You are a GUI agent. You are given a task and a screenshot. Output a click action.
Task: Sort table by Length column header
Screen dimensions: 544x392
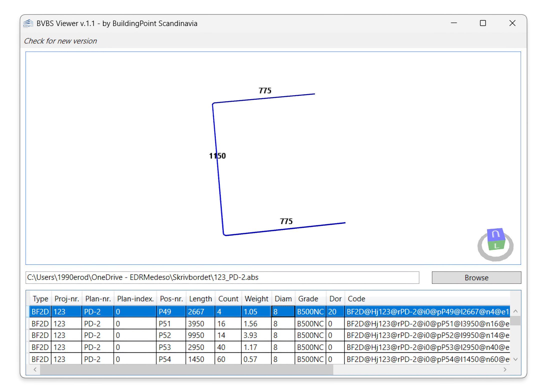pyautogui.click(x=200, y=299)
